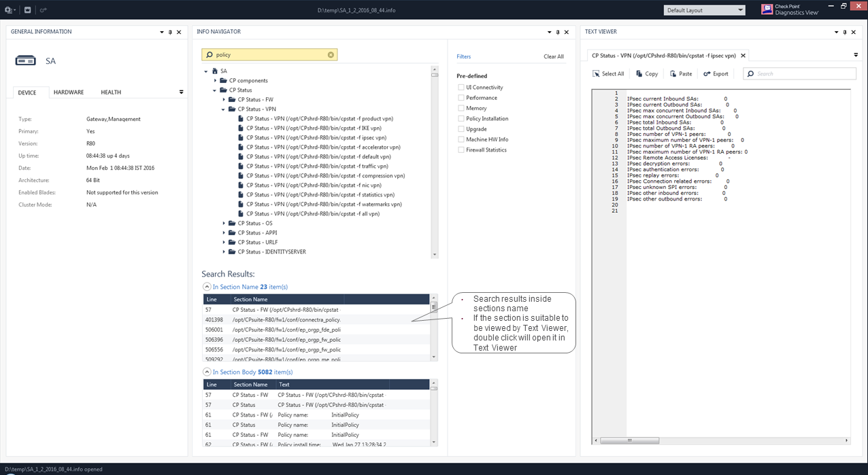The height and width of the screenshot is (475, 868).
Task: Enable the UI Connectivity filter
Action: click(461, 87)
